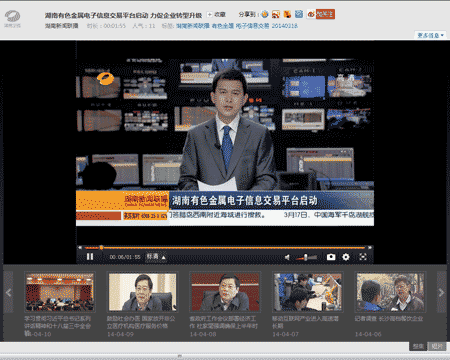This screenshot has width=450, height=360.
Task: Click the seek-forward arrow at progress bar end
Action: click(370, 248)
